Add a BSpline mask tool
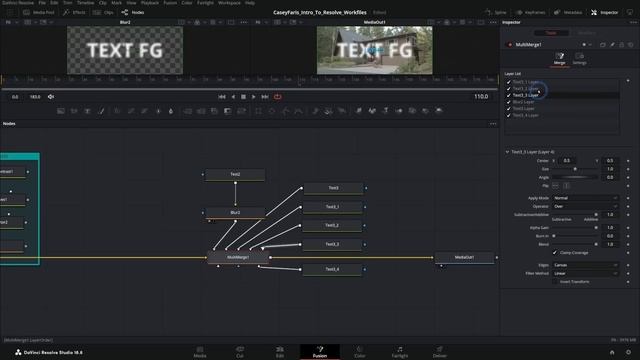Screen dimensions: 640x360 298,111
